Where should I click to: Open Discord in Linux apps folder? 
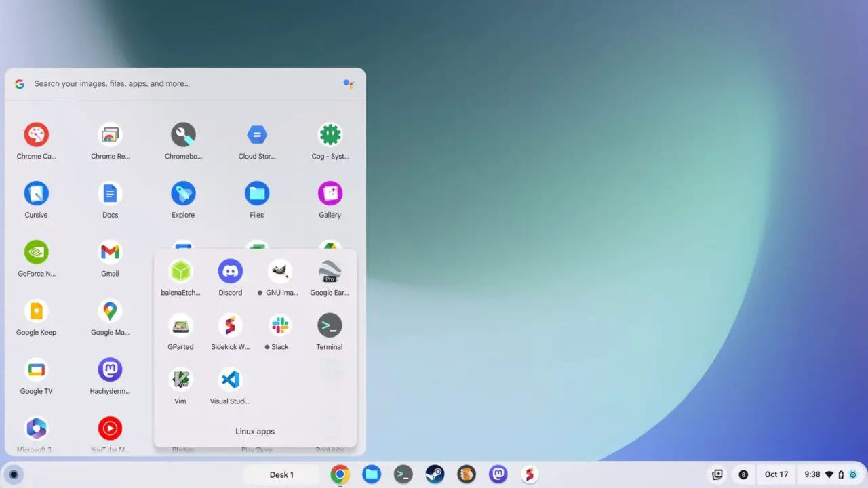coord(231,271)
